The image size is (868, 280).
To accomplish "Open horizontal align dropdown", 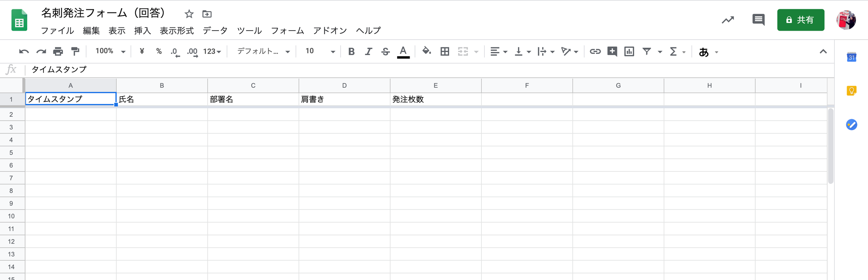I will (499, 51).
